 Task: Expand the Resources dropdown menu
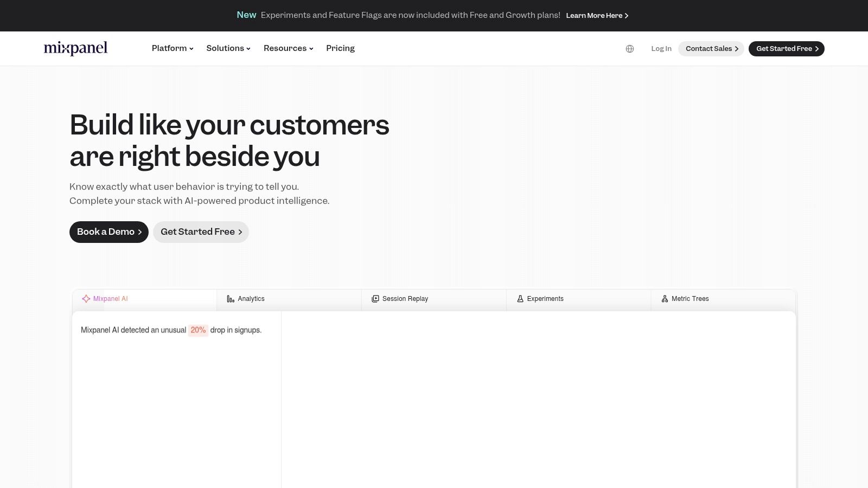click(x=289, y=48)
